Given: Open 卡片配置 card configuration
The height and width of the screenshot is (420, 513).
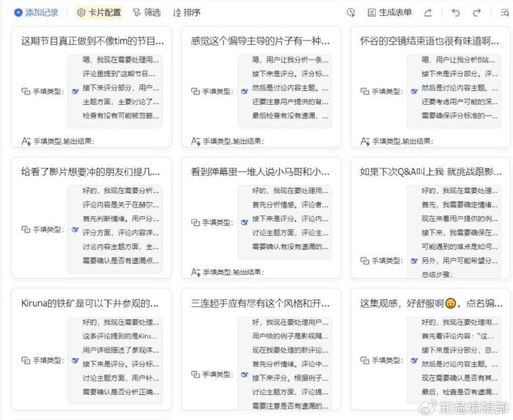Looking at the screenshot, I should click(99, 12).
